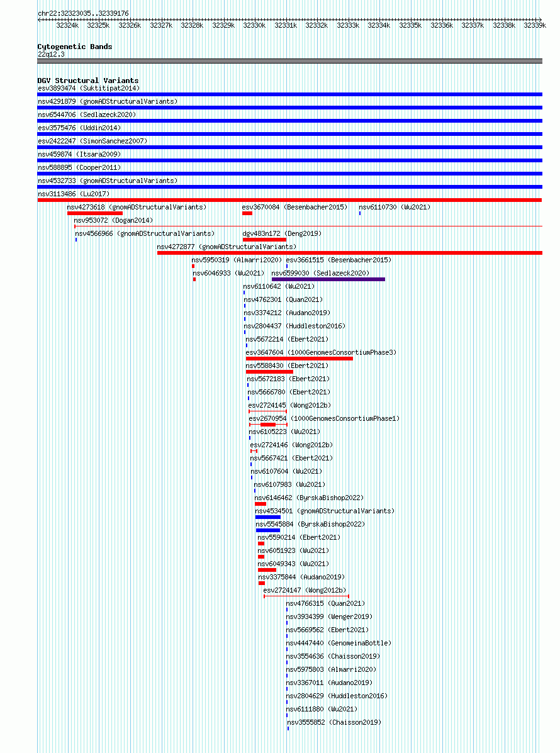Open nsv6146462 (ByrskaBishop2022) variant
560x753 pixels.
pos(310,498)
